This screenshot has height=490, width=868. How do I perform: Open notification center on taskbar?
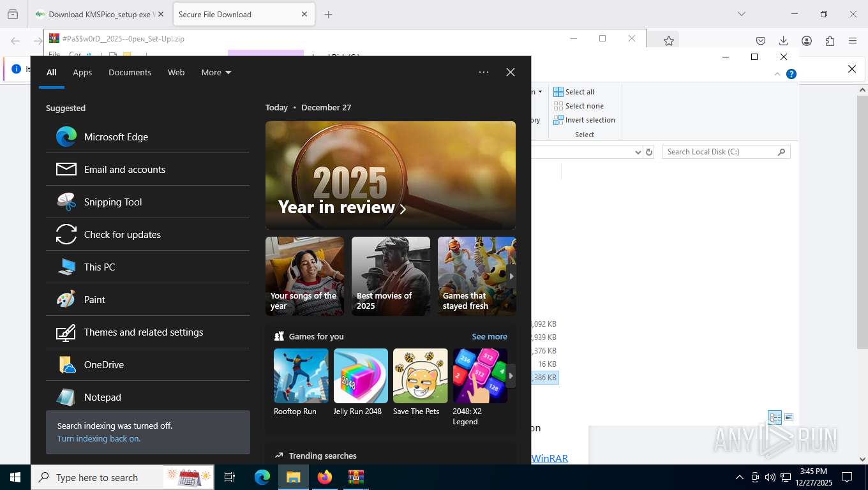point(847,477)
